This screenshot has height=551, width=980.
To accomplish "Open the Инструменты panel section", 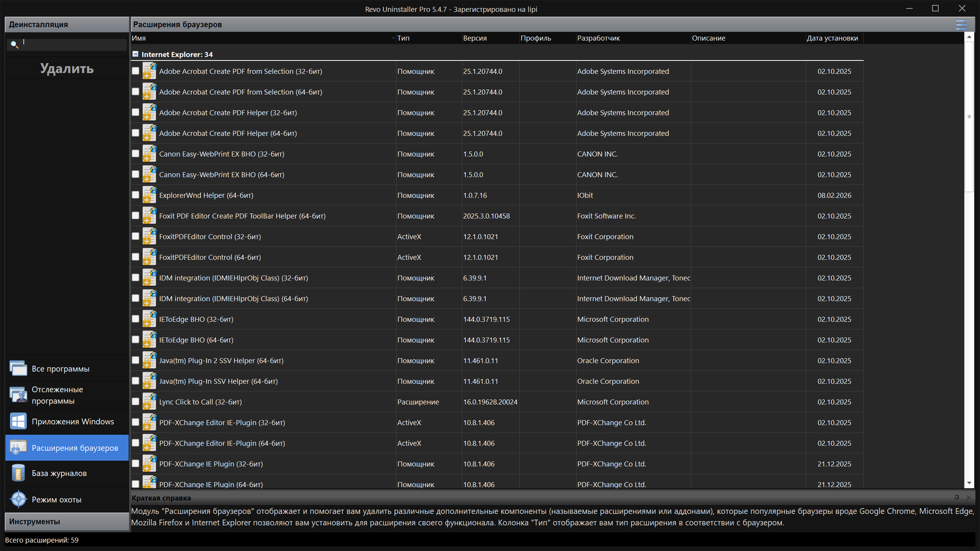I will coord(66,521).
